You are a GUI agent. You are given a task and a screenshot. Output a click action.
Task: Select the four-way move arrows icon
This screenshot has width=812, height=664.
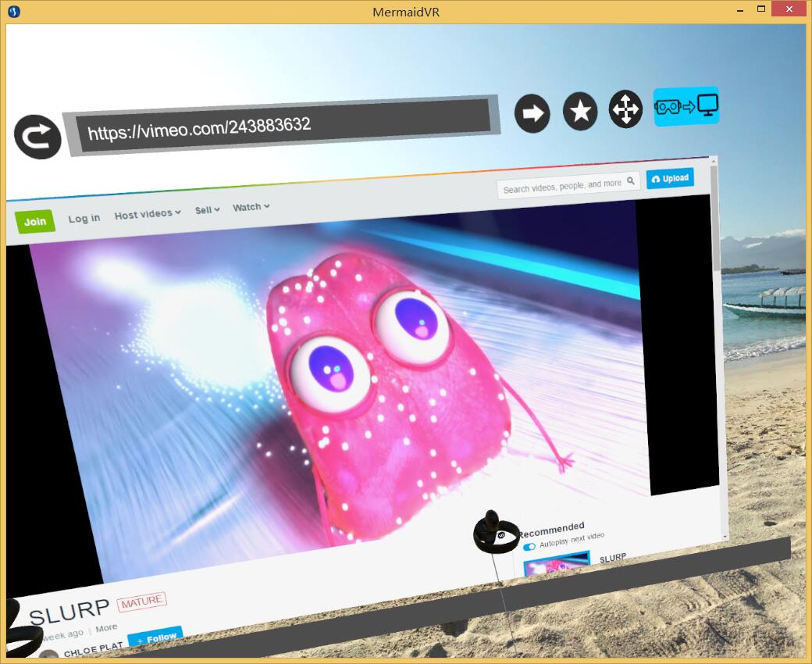(625, 109)
